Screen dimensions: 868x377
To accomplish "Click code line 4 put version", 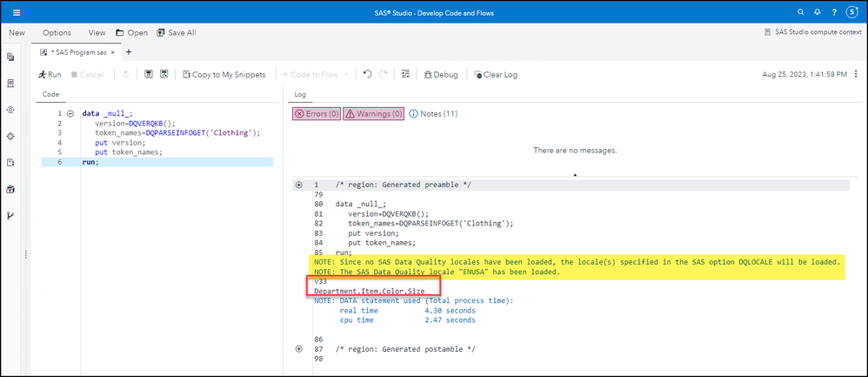I will 119,143.
